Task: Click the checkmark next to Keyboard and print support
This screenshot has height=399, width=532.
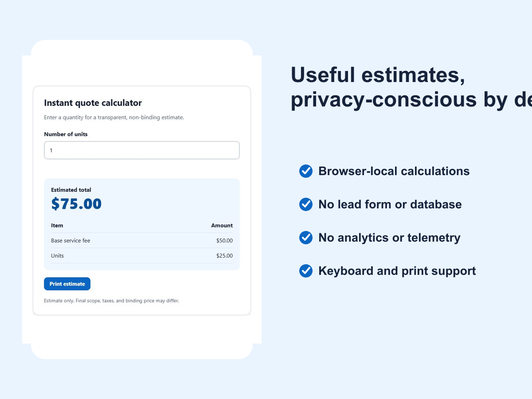Action: point(306,271)
